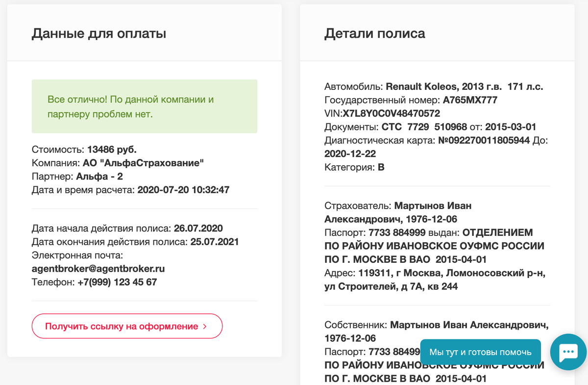Click the policy start date 26.07.2020

[x=198, y=229]
